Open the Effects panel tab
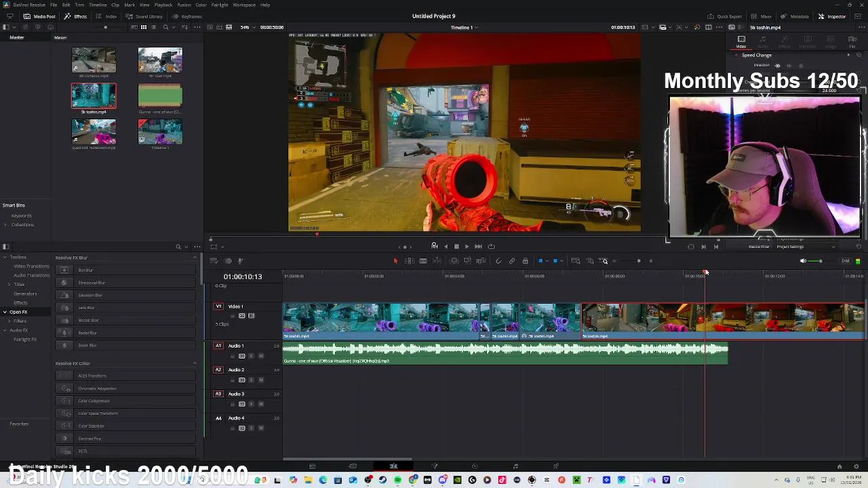This screenshot has height=488, width=868. pos(76,16)
